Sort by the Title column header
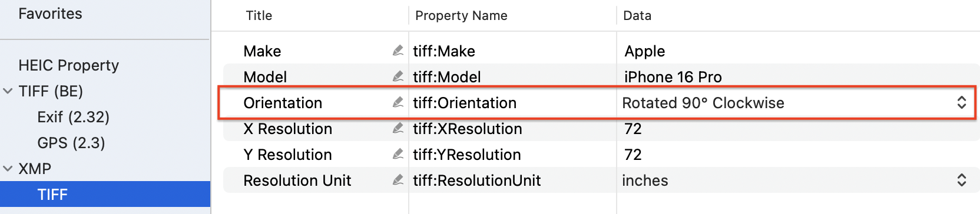This screenshot has width=980, height=214. (259, 15)
